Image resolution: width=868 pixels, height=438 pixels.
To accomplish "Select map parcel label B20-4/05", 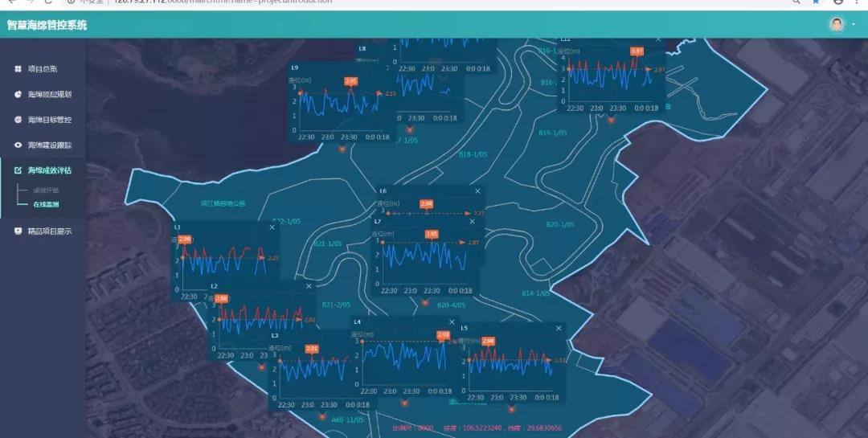I will (x=451, y=305).
